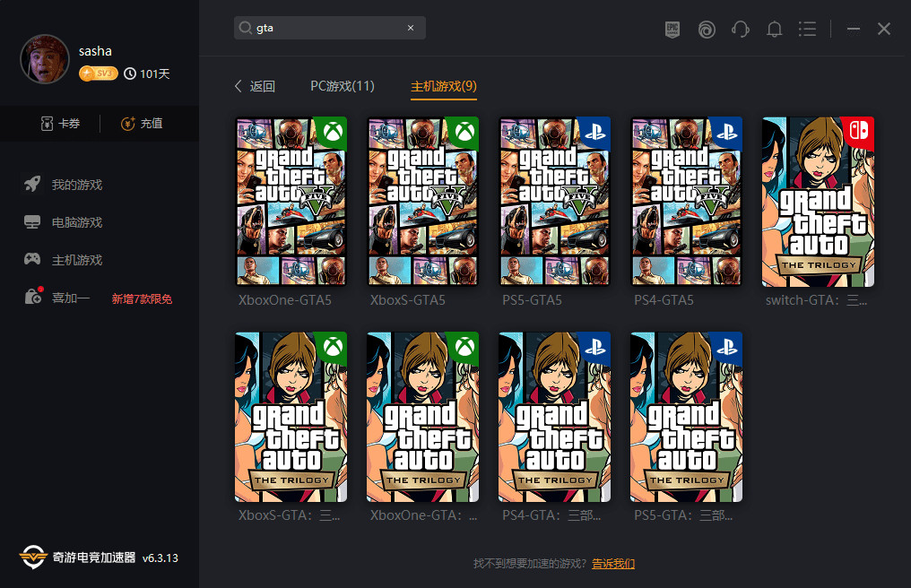The image size is (911, 588).
Task: Clear the gta search text
Action: pos(411,28)
